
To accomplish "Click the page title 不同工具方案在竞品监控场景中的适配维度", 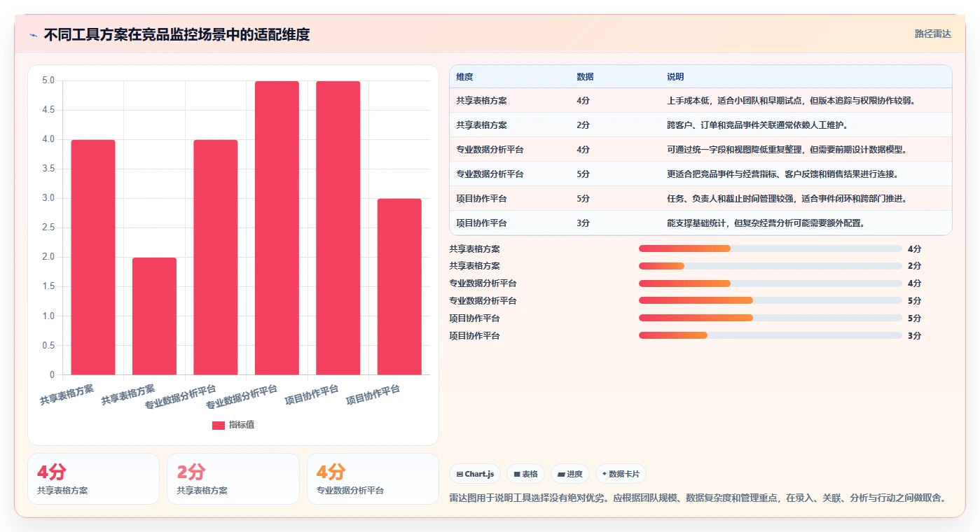I will tap(177, 34).
